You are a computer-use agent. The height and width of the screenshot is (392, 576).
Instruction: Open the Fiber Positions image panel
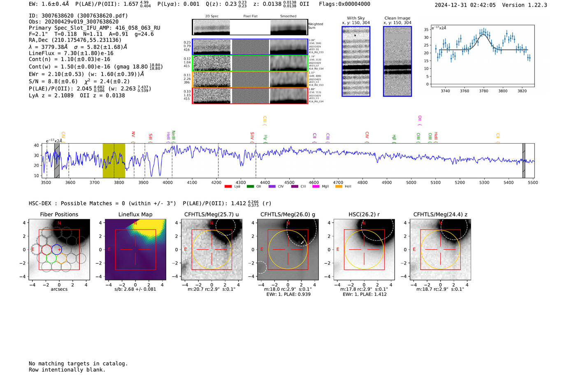coord(59,250)
